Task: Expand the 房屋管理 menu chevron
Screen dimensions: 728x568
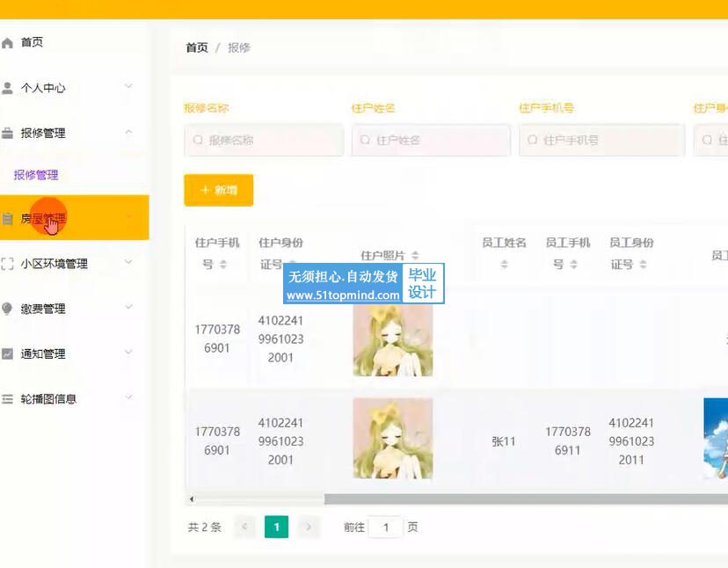Action: [x=128, y=217]
